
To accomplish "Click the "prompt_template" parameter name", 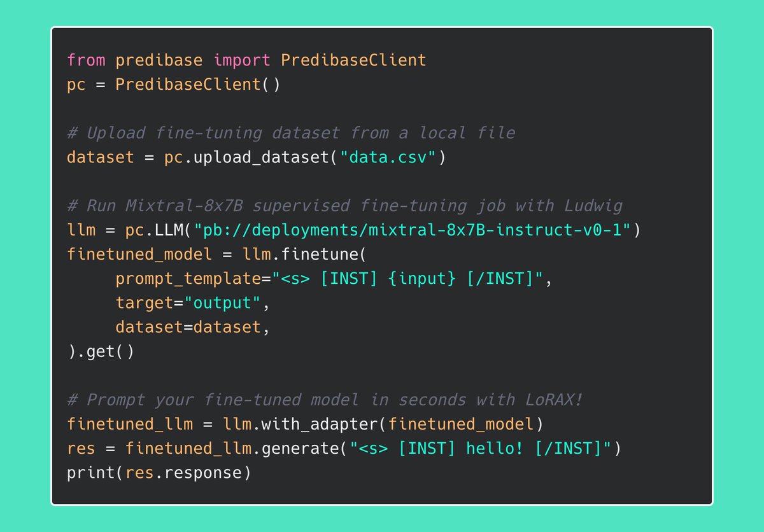I will tap(188, 278).
